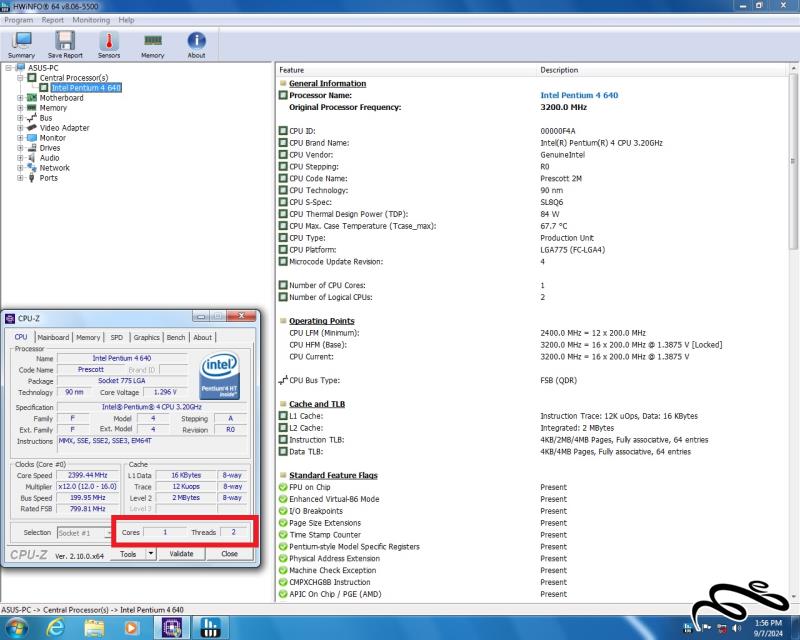Select the "CPU Code Name:" row
The height and width of the screenshot is (640, 800).
(532, 178)
